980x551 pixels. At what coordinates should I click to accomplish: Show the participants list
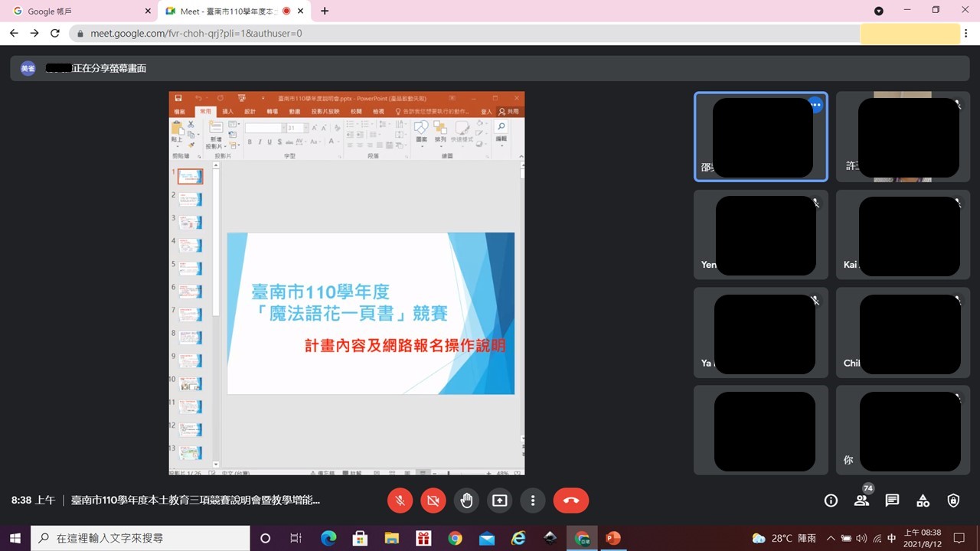(861, 500)
